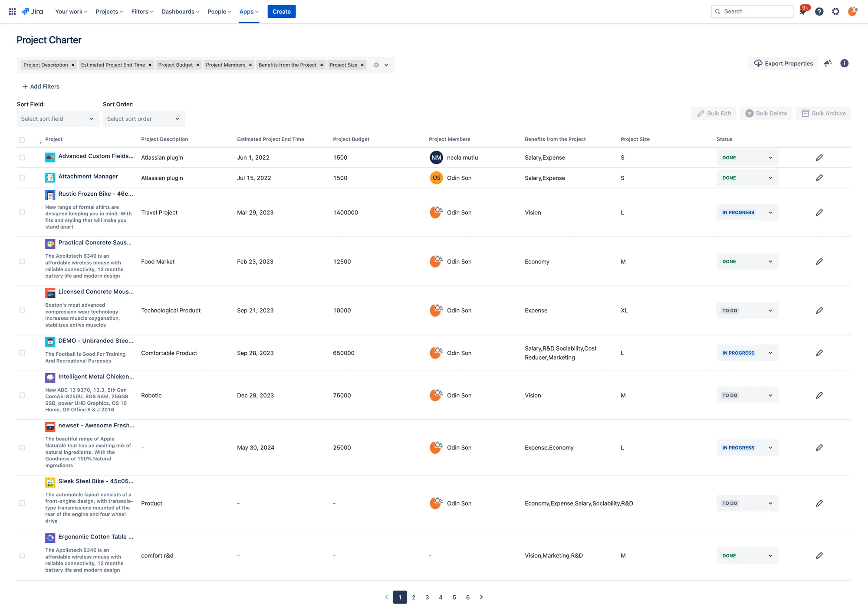Remove the Project Budget filter chip
The image size is (868, 604).
click(x=197, y=65)
